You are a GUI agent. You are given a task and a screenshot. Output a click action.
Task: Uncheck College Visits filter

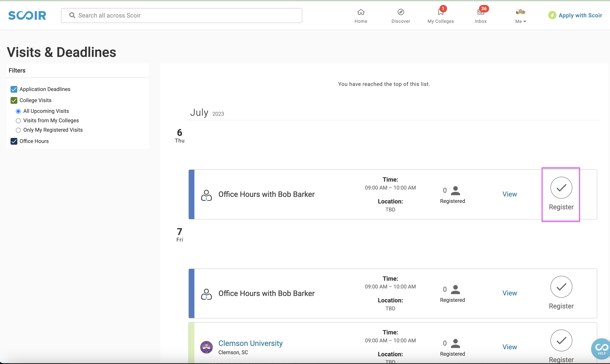pos(14,100)
